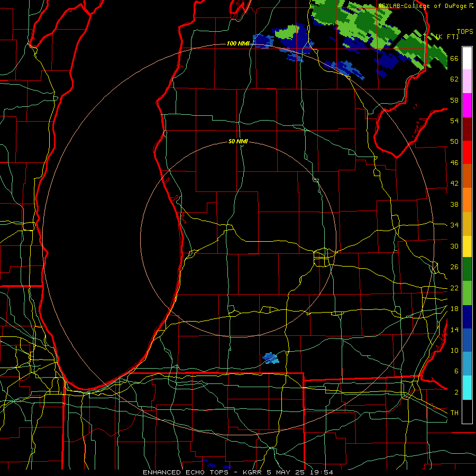Click the '66' legend value
This screenshot has width=476, height=476.
tap(454, 58)
